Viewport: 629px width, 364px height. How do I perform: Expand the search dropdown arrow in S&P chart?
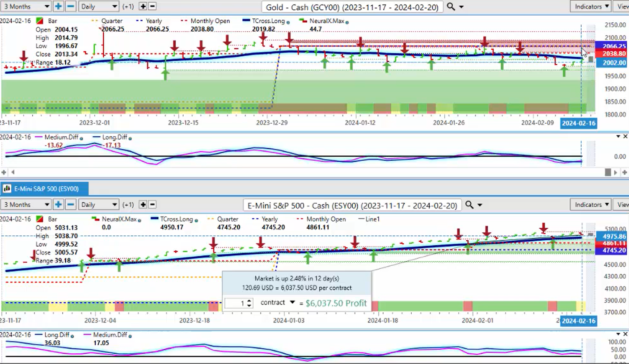480,205
